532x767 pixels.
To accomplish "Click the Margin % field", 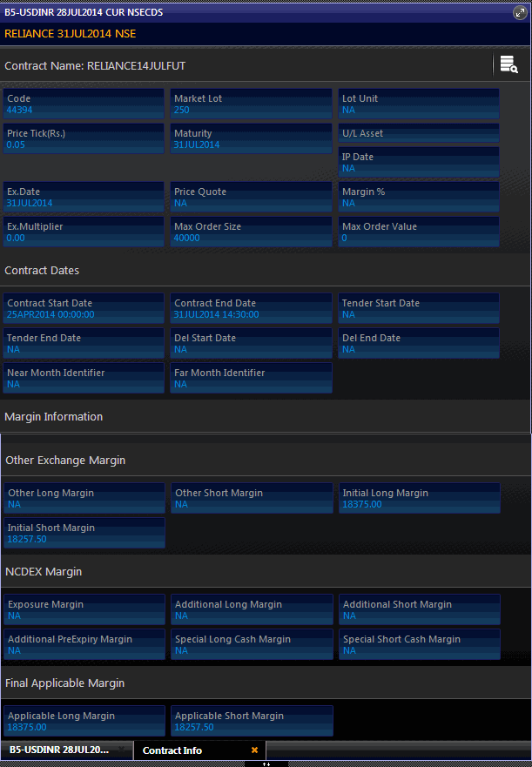I will (419, 197).
